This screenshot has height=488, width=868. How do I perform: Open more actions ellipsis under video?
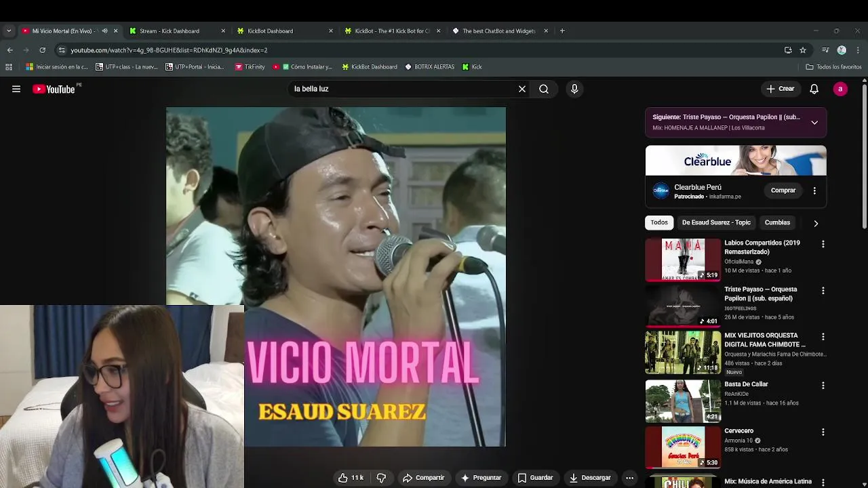click(629, 478)
